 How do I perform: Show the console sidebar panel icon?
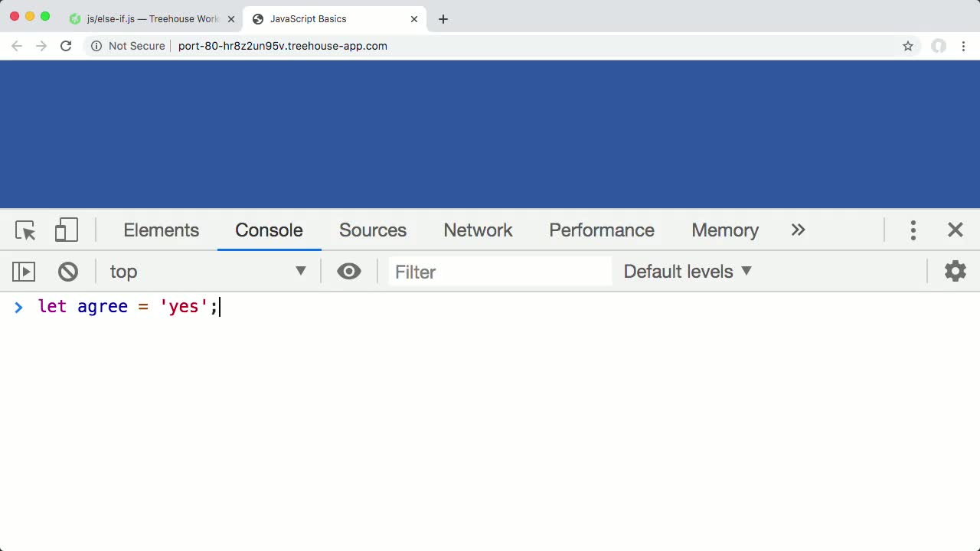pyautogui.click(x=24, y=271)
